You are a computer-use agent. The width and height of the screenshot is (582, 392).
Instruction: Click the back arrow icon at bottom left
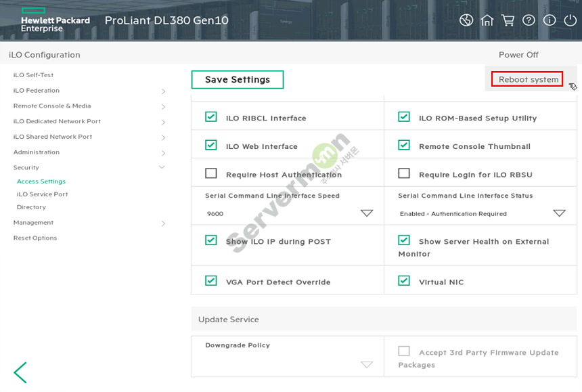click(20, 372)
